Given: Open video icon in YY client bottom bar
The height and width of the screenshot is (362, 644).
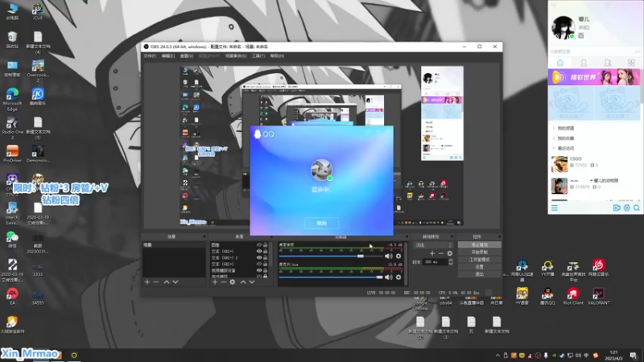Looking at the screenshot, I should [x=617, y=208].
